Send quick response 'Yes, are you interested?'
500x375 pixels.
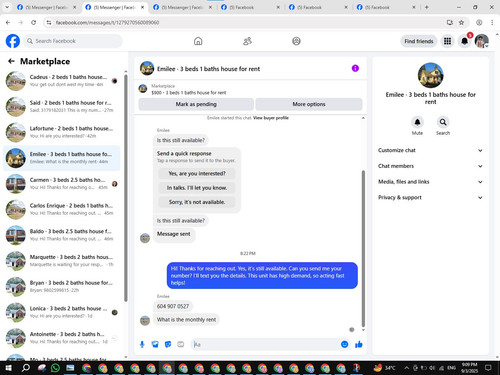pos(197,173)
